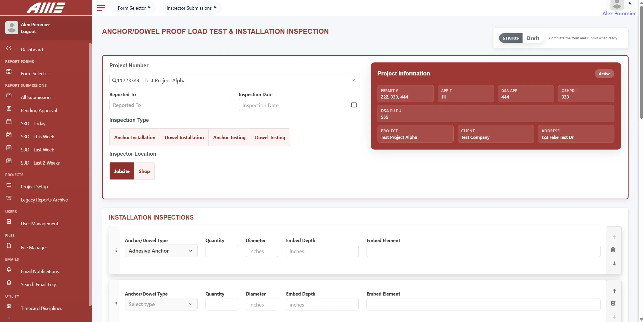Expand the Form Selector top menu
Image resolution: width=644 pixels, height=322 pixels.
pyautogui.click(x=134, y=8)
